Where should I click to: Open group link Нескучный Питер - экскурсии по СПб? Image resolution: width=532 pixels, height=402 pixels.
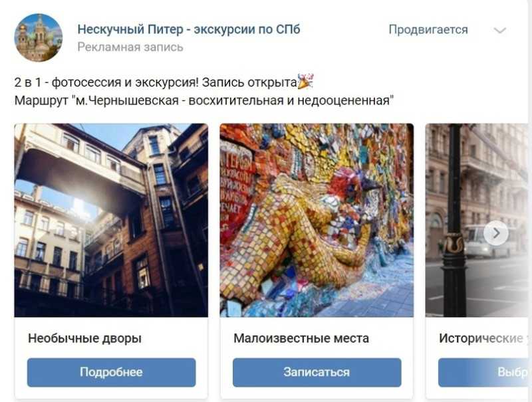(x=189, y=29)
